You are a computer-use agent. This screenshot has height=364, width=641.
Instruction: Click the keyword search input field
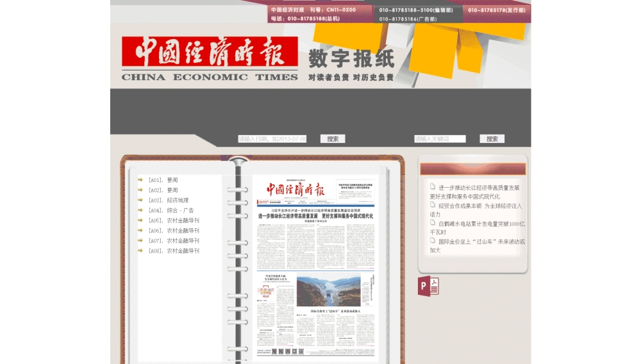pyautogui.click(x=440, y=139)
